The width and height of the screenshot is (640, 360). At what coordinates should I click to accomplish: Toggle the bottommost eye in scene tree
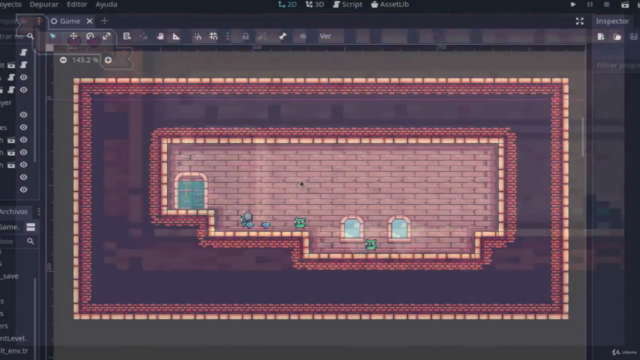pos(24,190)
